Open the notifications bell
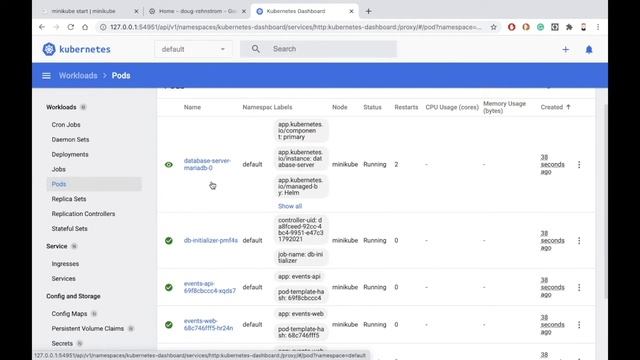Image resolution: width=640 pixels, height=360 pixels. point(589,49)
